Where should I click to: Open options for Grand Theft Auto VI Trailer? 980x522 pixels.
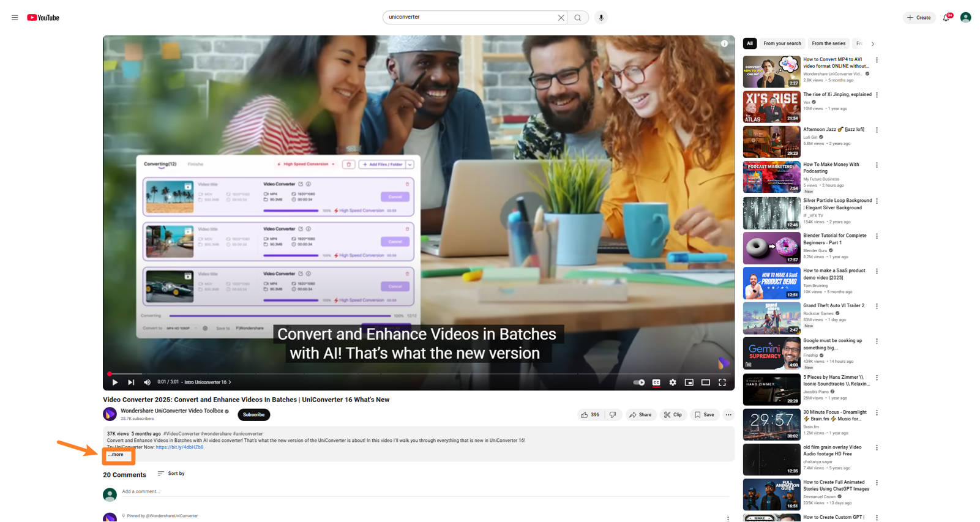tap(877, 306)
